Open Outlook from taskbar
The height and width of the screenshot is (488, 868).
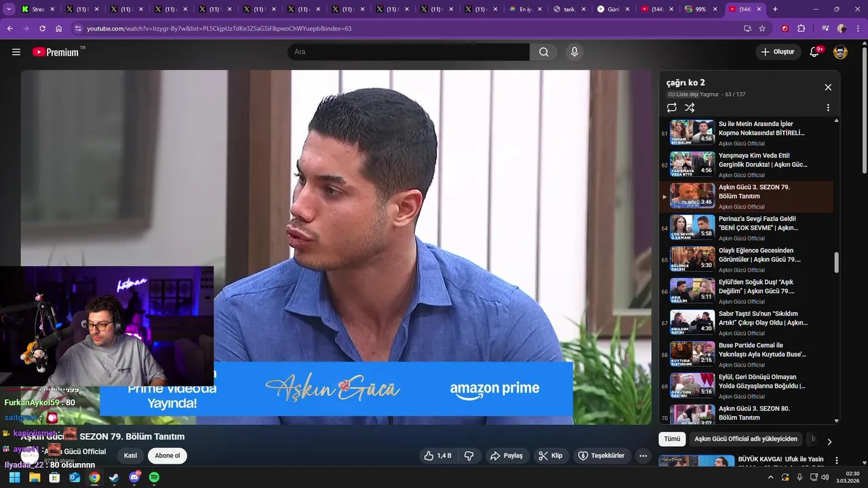pyautogui.click(x=75, y=477)
